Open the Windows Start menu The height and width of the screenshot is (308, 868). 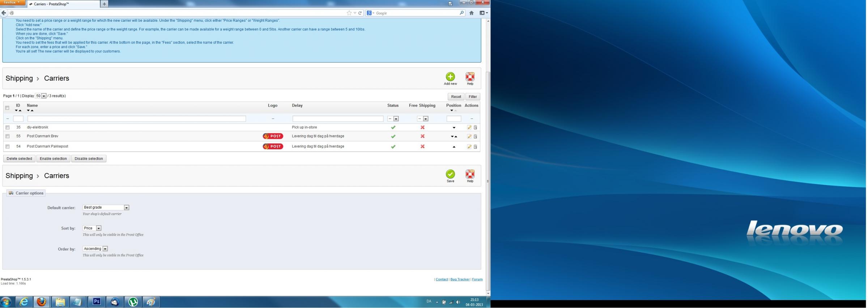[x=6, y=301]
